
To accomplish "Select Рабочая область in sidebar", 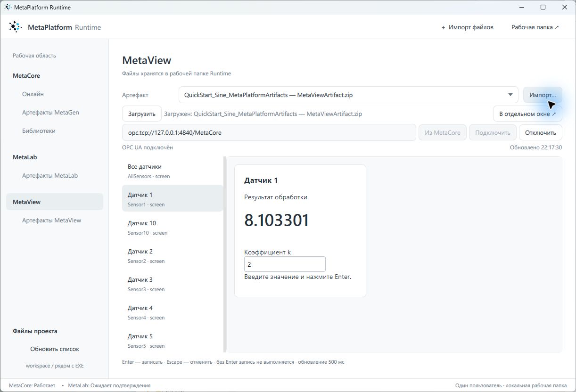I will [x=34, y=56].
